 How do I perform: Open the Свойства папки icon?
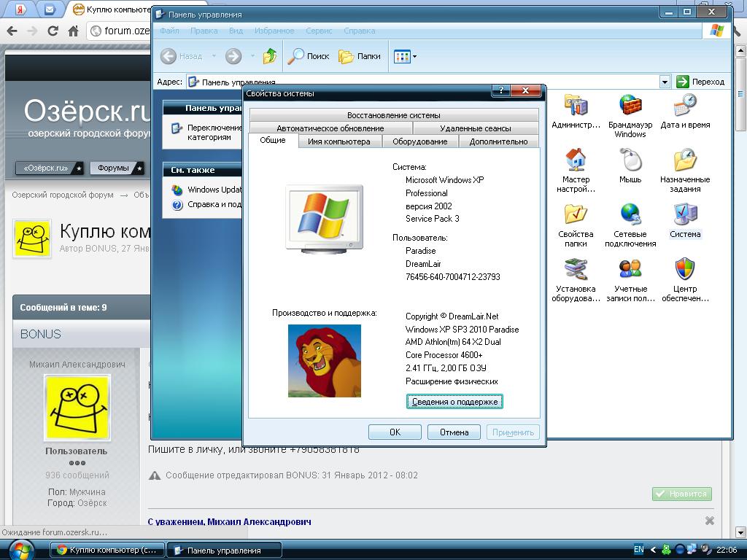(576, 225)
